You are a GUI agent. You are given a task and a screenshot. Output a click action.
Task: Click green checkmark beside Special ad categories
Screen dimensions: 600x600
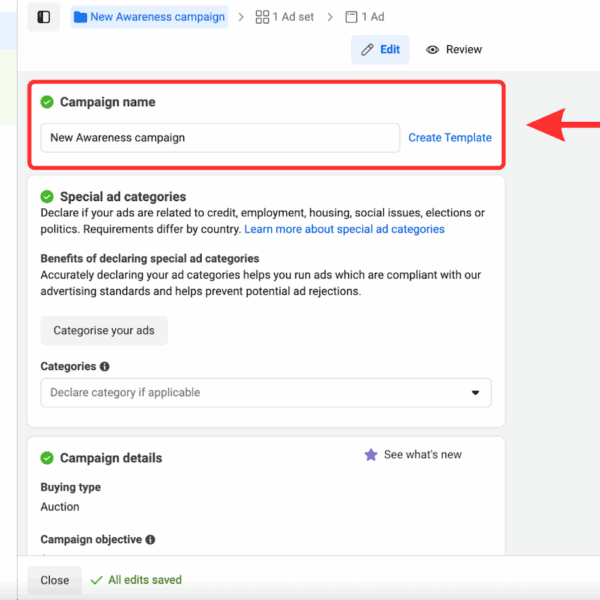tap(47, 197)
